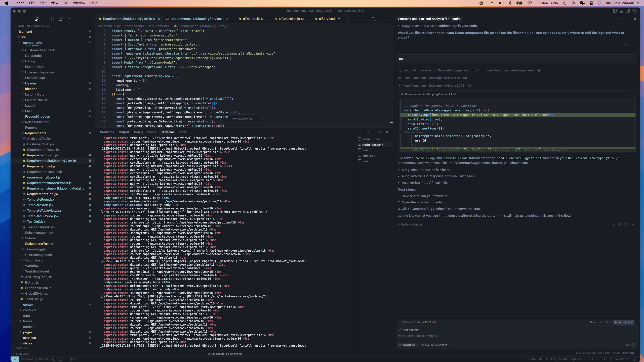The width and height of the screenshot is (644, 362).
Task: Close the RequirementJiraMappingView.js tab
Action: click(159, 19)
